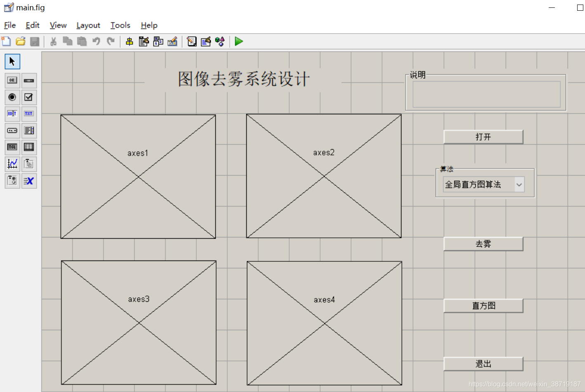Select the 打开 push button
This screenshot has height=392, width=585.
[484, 137]
